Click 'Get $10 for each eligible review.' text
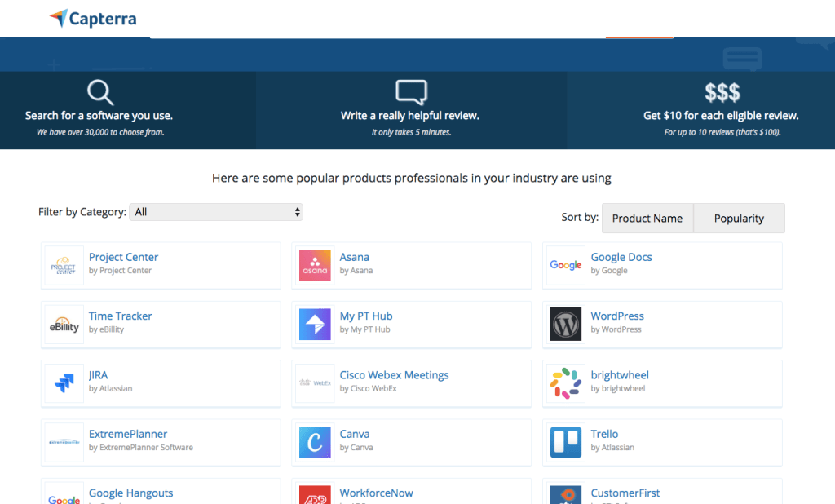 click(721, 116)
